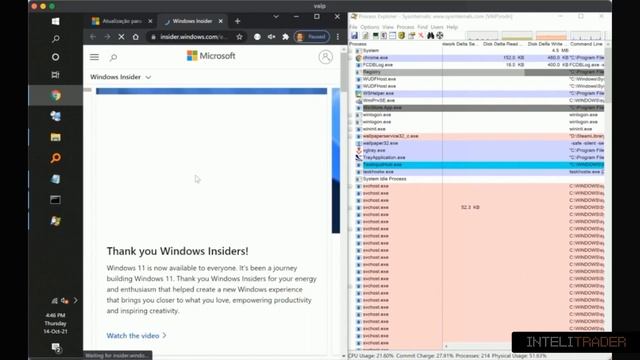Click the Chrome page vertical scrollbar

[344, 71]
